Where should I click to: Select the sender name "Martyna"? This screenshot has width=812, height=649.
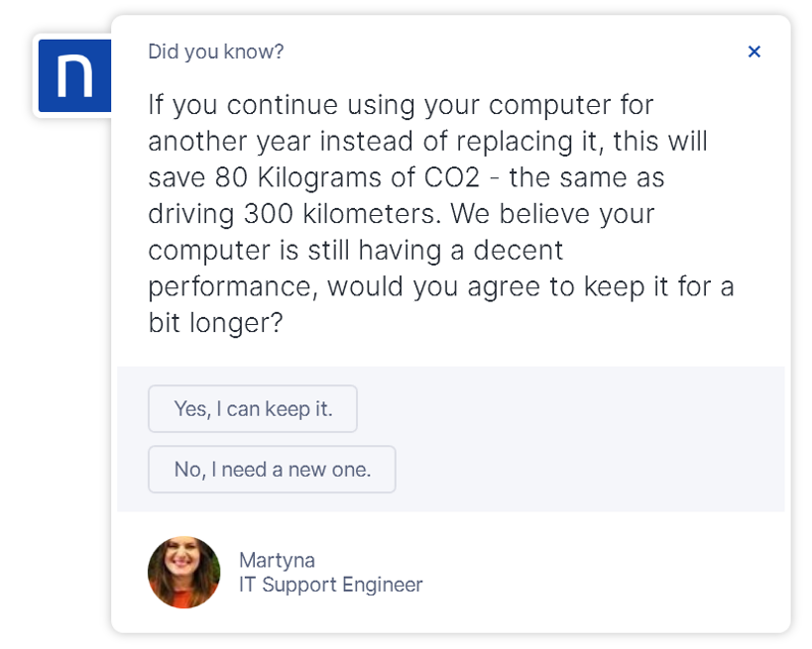(x=277, y=561)
